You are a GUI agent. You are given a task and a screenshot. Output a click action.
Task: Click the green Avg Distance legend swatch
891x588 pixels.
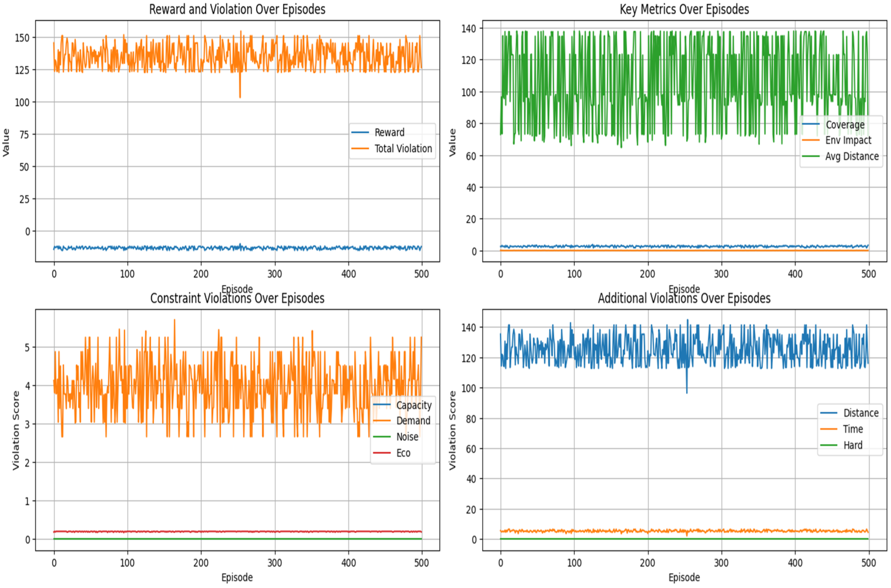(x=811, y=156)
